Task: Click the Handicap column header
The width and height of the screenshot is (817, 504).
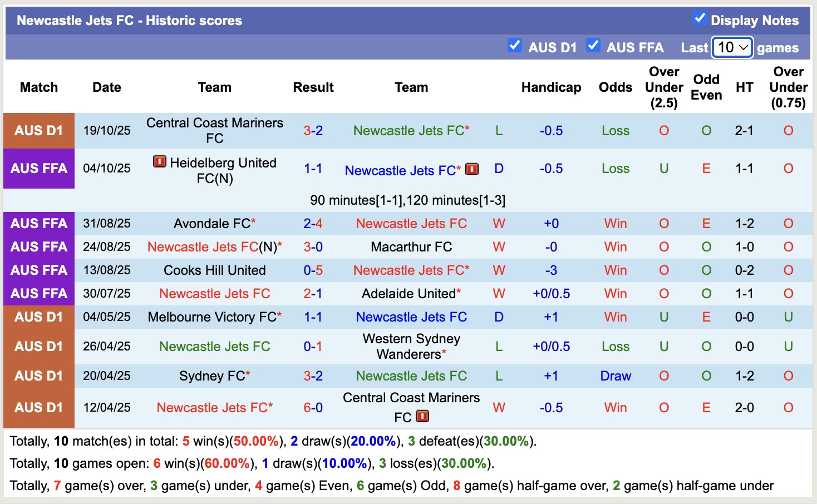Action: [x=551, y=87]
